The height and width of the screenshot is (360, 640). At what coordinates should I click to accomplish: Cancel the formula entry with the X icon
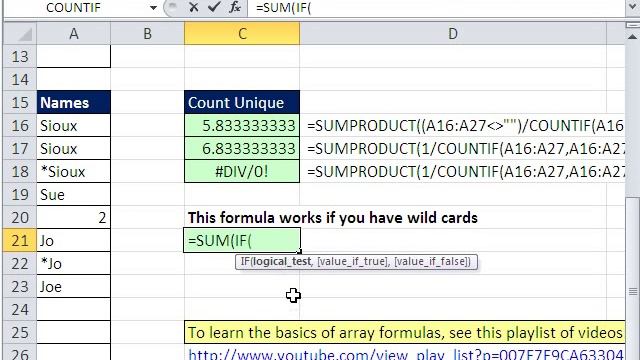click(x=194, y=7)
